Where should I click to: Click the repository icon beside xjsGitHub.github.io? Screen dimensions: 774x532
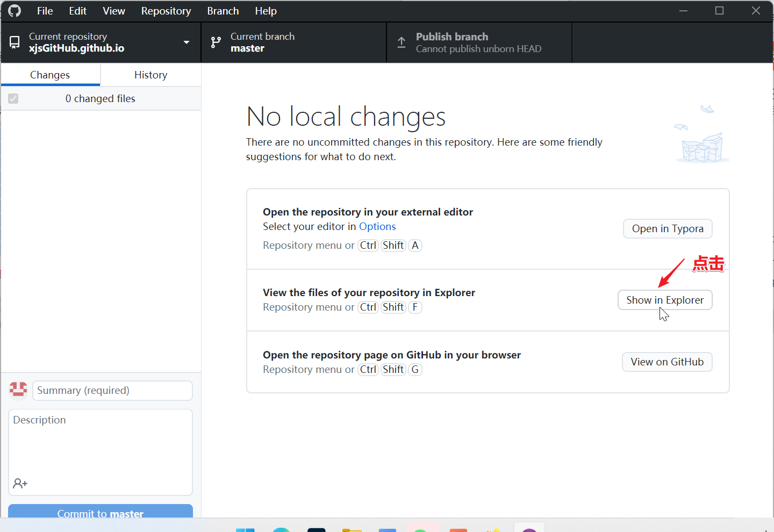pos(15,42)
